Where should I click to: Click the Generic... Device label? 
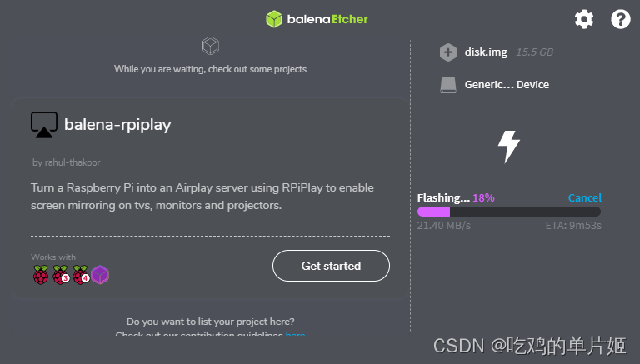(x=507, y=84)
